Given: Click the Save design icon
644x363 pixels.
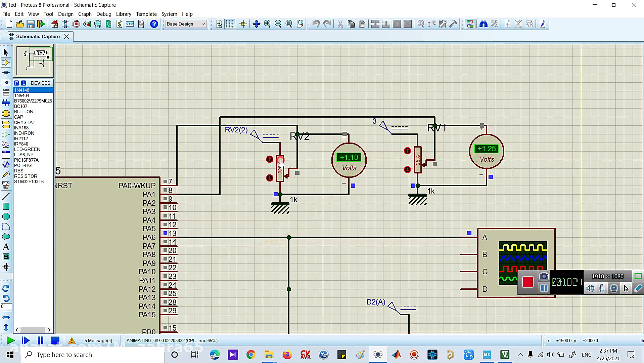Looking at the screenshot, I should pyautogui.click(x=31, y=24).
